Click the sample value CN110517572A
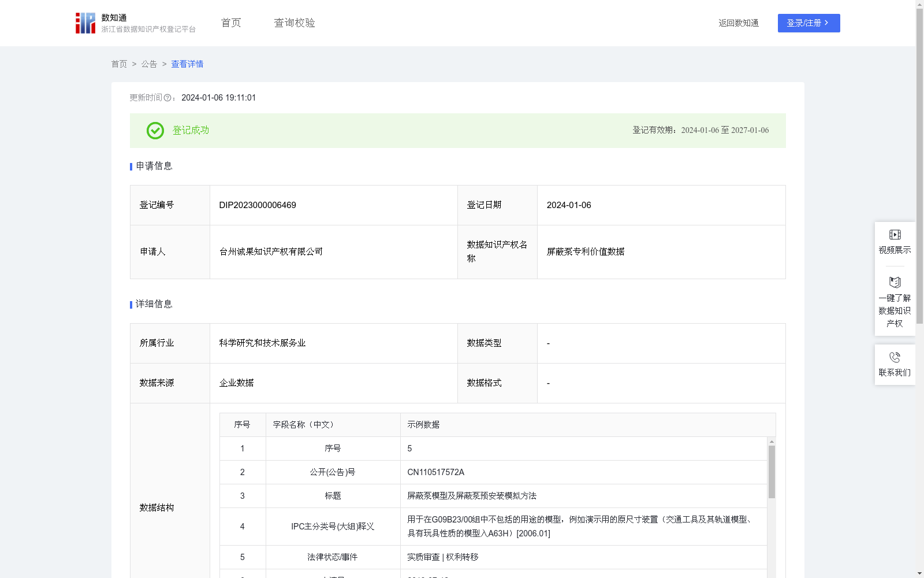The height and width of the screenshot is (578, 924). tap(436, 472)
